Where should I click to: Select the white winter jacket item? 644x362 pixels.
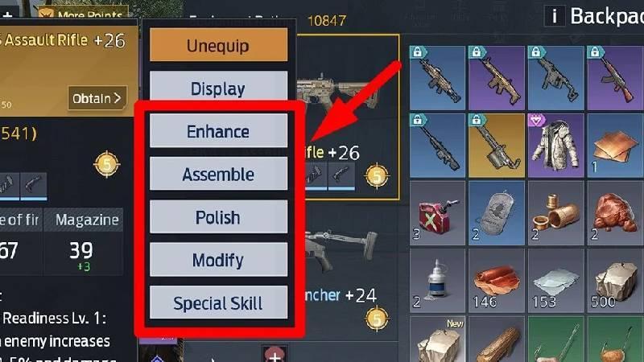[x=555, y=146]
